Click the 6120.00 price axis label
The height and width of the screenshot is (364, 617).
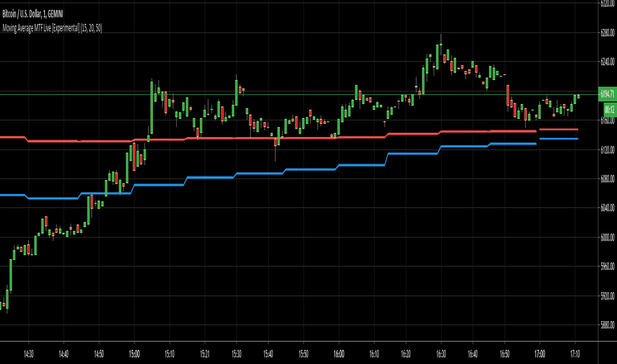pos(608,150)
